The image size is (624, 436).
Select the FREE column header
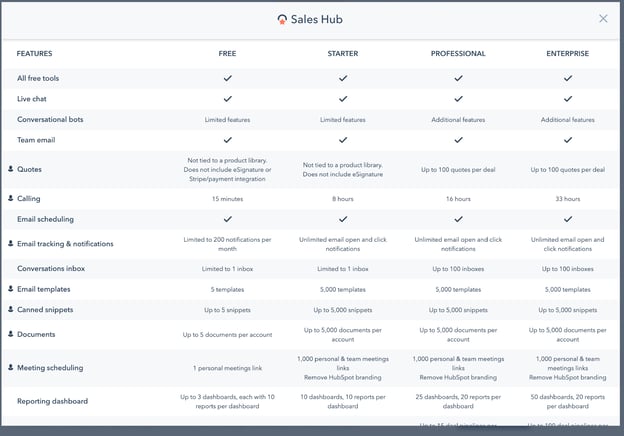pos(227,53)
